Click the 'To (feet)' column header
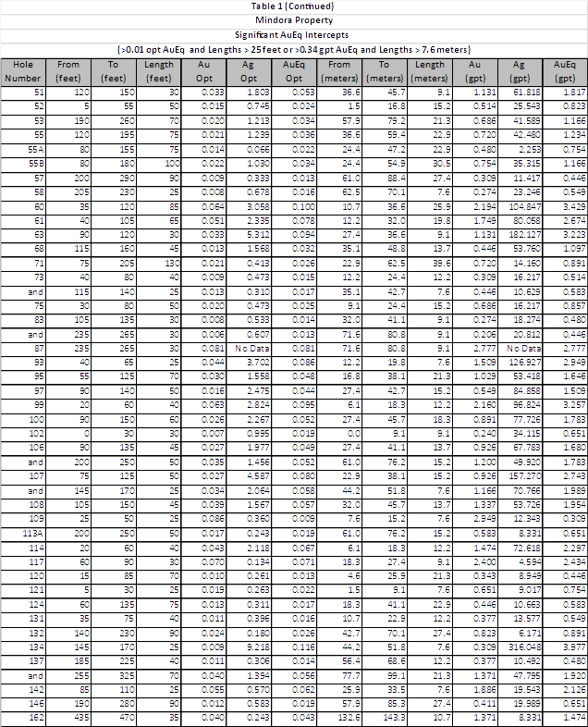 click(x=113, y=71)
